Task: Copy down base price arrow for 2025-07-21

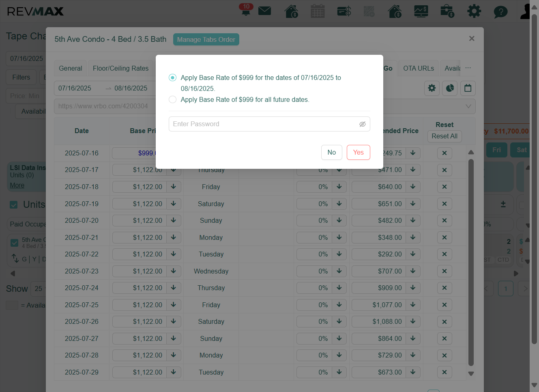Action: (174, 237)
